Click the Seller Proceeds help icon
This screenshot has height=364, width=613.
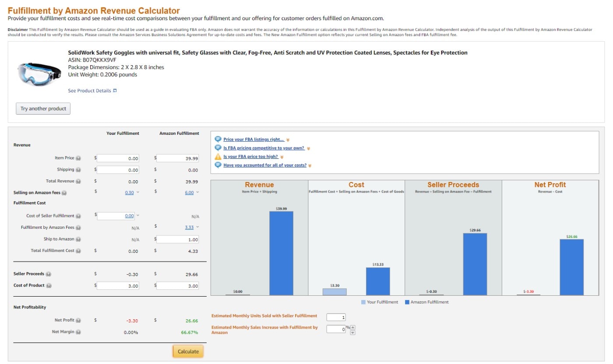point(49,274)
